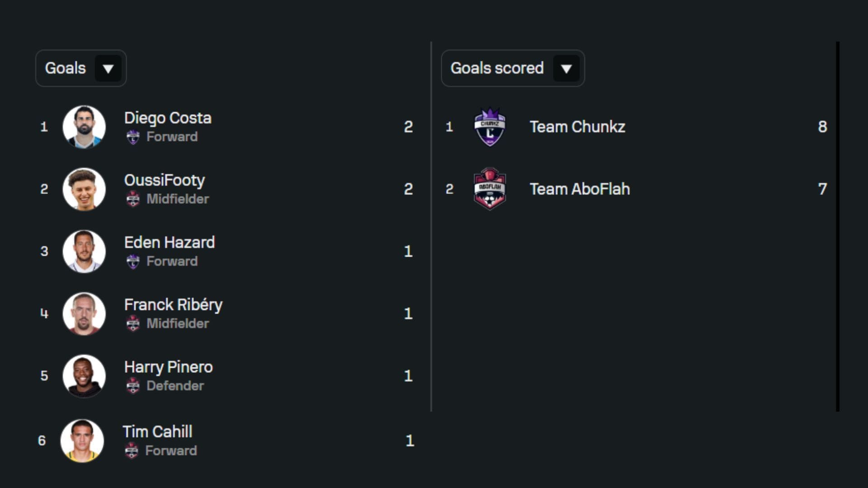The width and height of the screenshot is (868, 488).
Task: Expand the Goals filter arrow
Action: pos(108,69)
